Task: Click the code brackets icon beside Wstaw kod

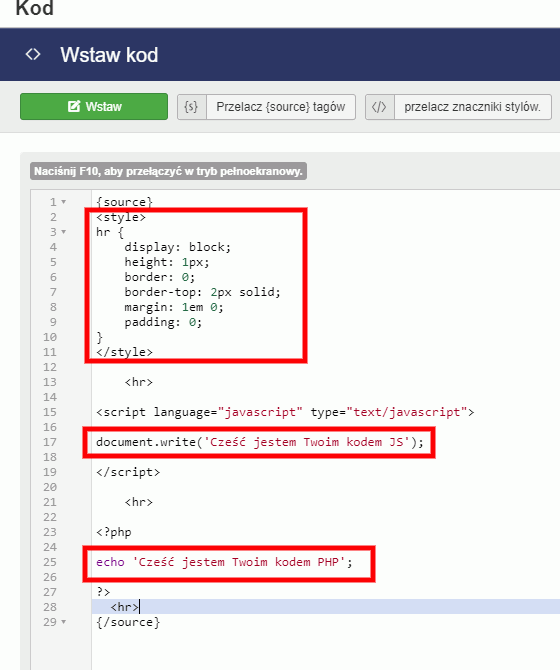Action: tap(33, 54)
